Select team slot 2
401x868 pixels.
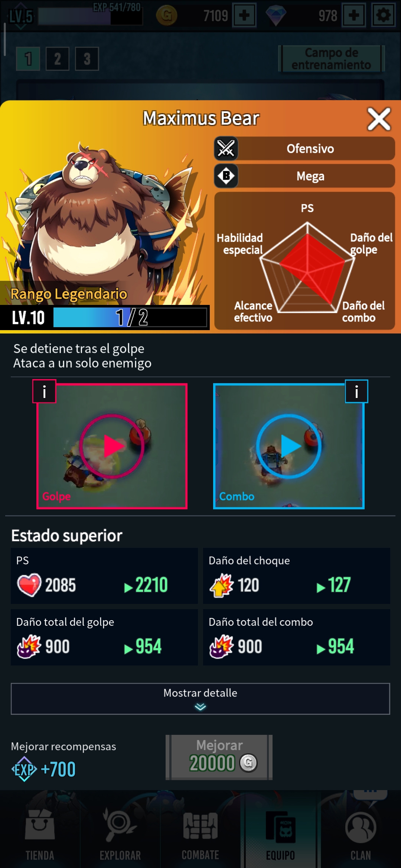[x=58, y=59]
